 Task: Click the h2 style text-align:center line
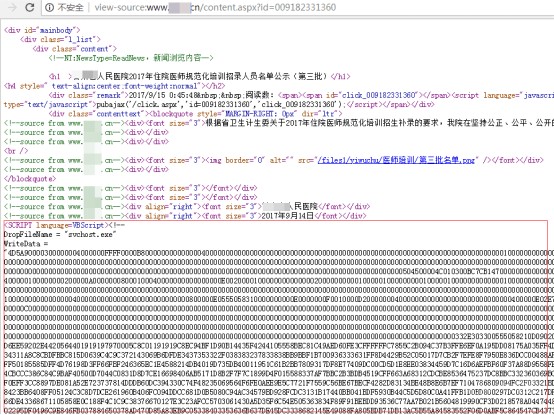click(114, 86)
